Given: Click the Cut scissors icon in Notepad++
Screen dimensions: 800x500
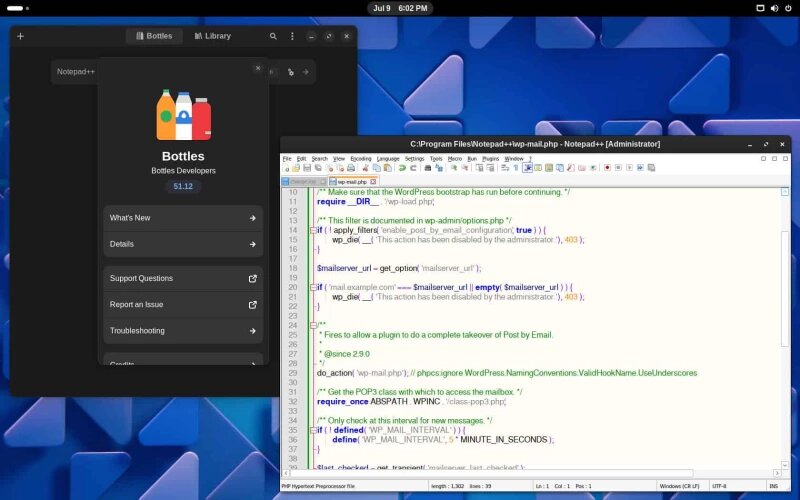Looking at the screenshot, I should point(365,167).
